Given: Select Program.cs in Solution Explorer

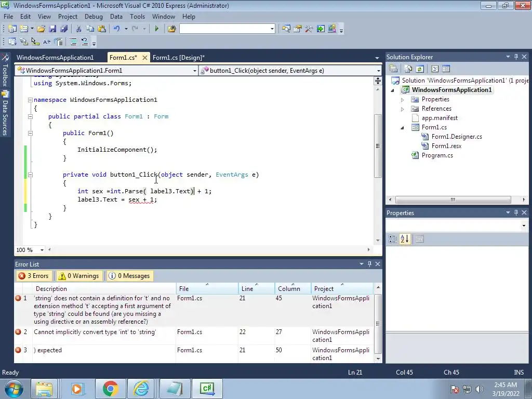Looking at the screenshot, I should 437,155.
